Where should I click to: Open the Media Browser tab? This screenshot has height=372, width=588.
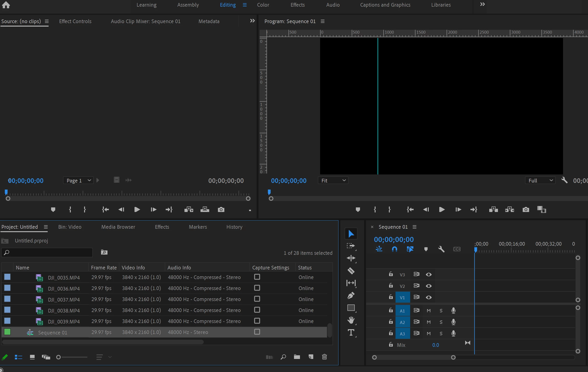coord(118,227)
